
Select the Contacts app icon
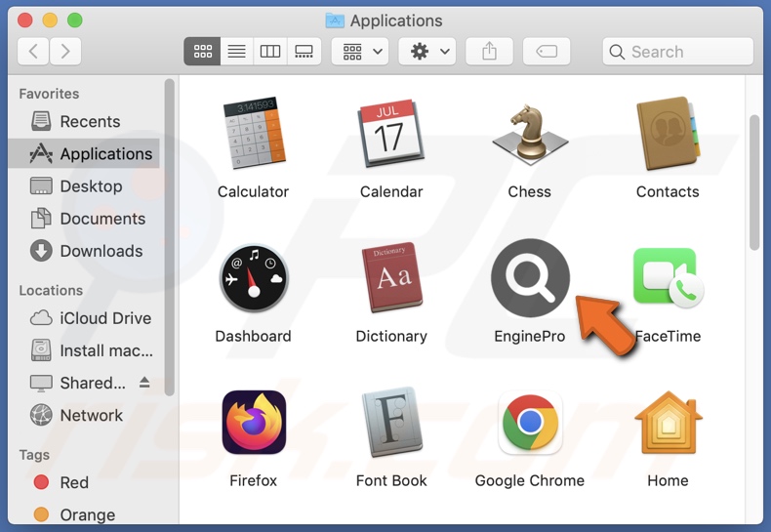click(668, 134)
